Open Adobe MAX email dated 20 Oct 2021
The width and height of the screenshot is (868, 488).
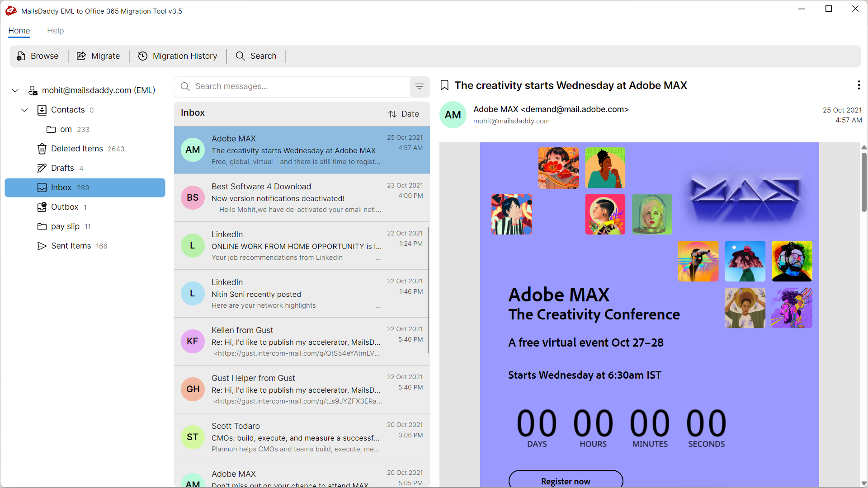[302, 474]
